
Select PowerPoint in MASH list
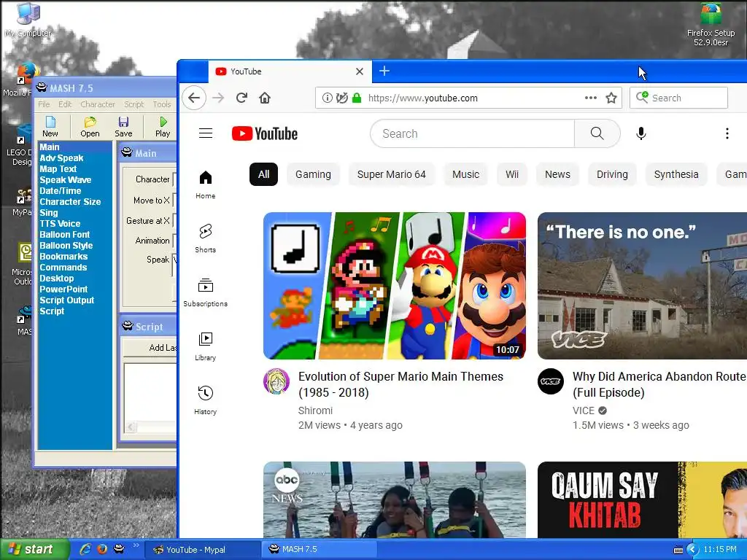click(x=63, y=289)
